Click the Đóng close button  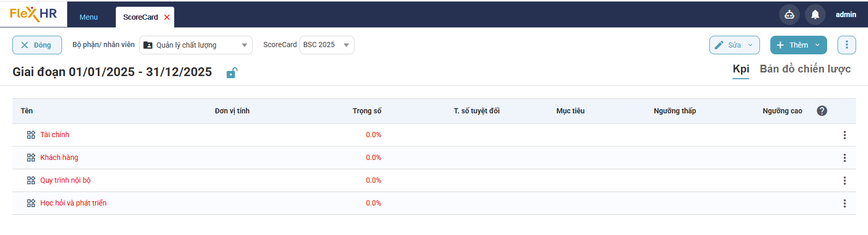click(37, 45)
